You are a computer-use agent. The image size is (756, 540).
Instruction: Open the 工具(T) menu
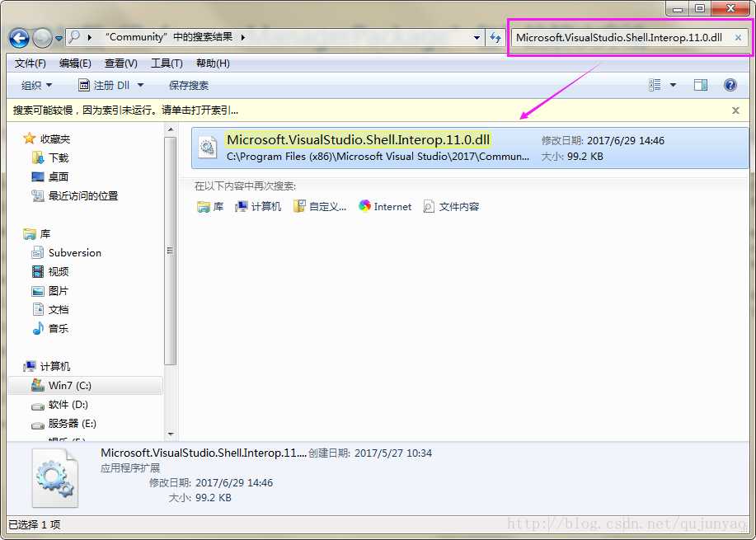point(167,63)
